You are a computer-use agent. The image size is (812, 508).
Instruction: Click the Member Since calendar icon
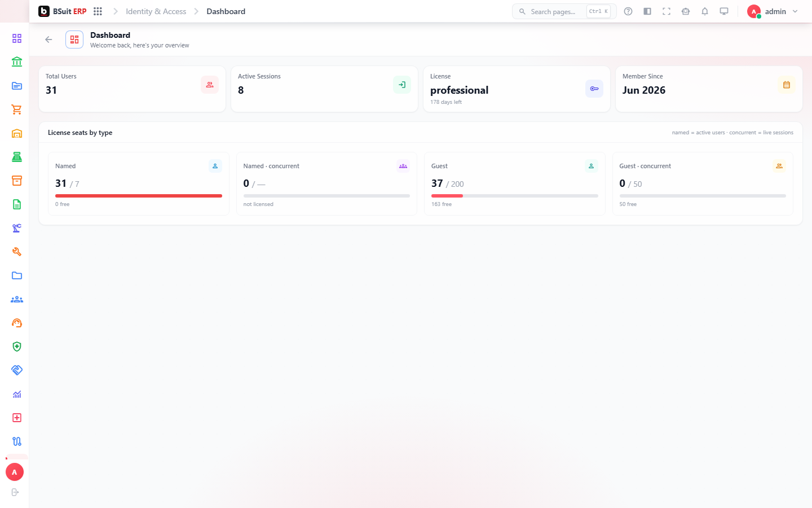pyautogui.click(x=787, y=85)
